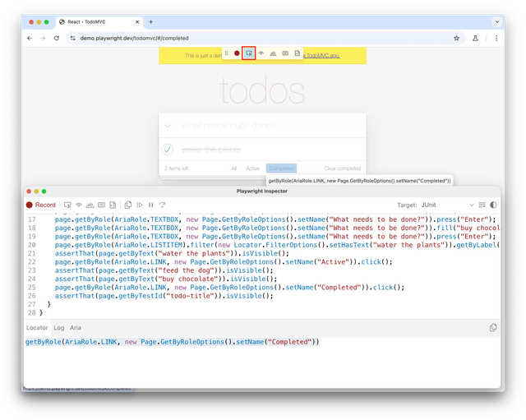Toggle the color theme icon in Inspector
The height and width of the screenshot is (420, 526).
coord(493,205)
